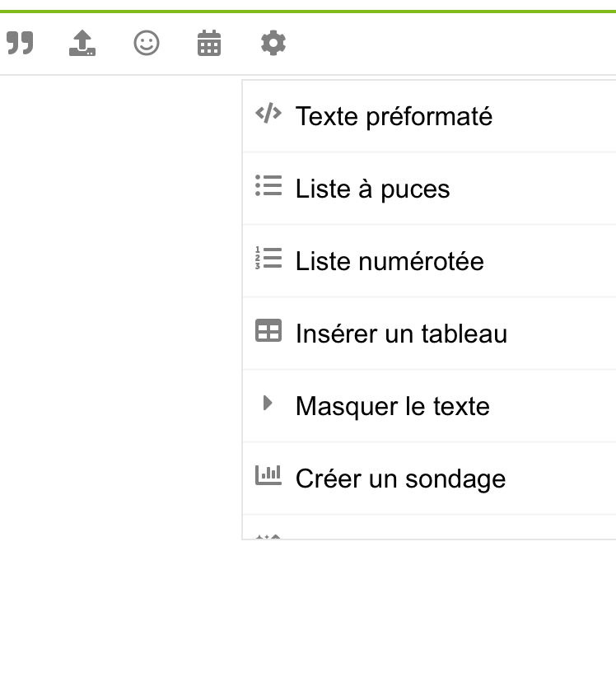Open the emoji smiley picker

[147, 43]
